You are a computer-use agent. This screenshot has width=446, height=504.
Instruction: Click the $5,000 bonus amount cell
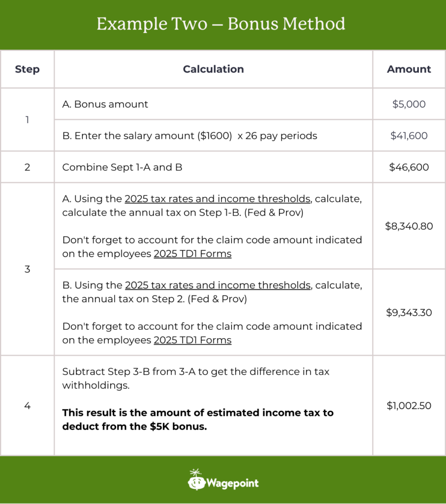(x=409, y=104)
